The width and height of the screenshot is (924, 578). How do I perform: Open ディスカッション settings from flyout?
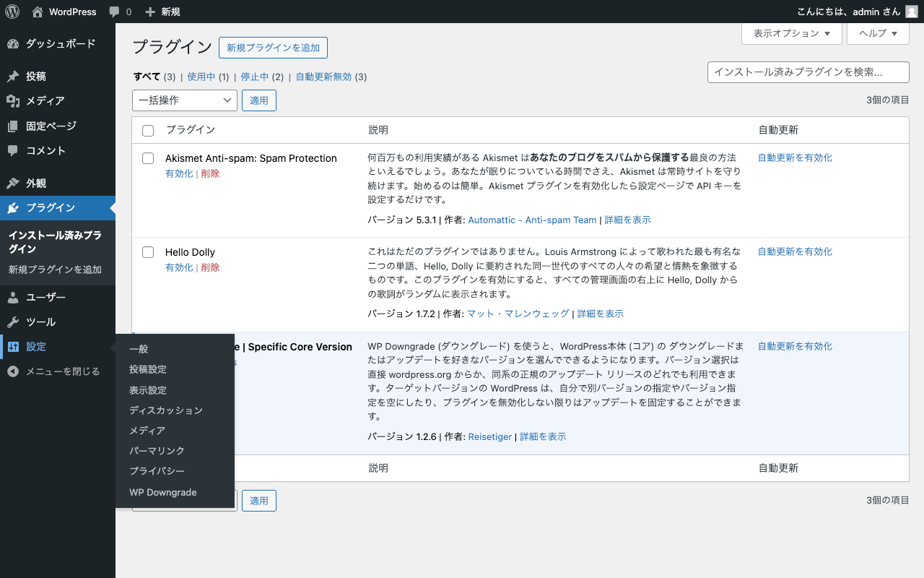pyautogui.click(x=175, y=410)
